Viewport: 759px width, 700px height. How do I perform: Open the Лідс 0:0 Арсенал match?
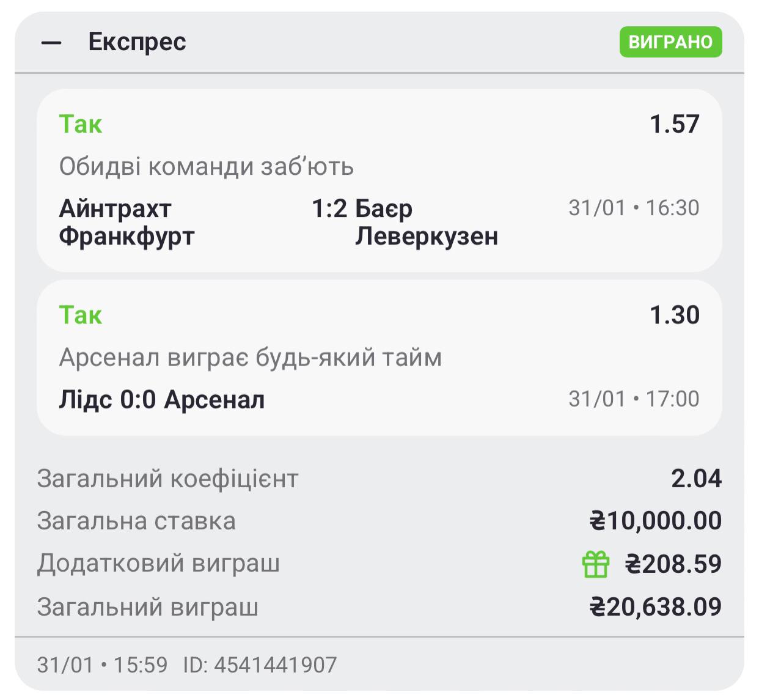[162, 400]
